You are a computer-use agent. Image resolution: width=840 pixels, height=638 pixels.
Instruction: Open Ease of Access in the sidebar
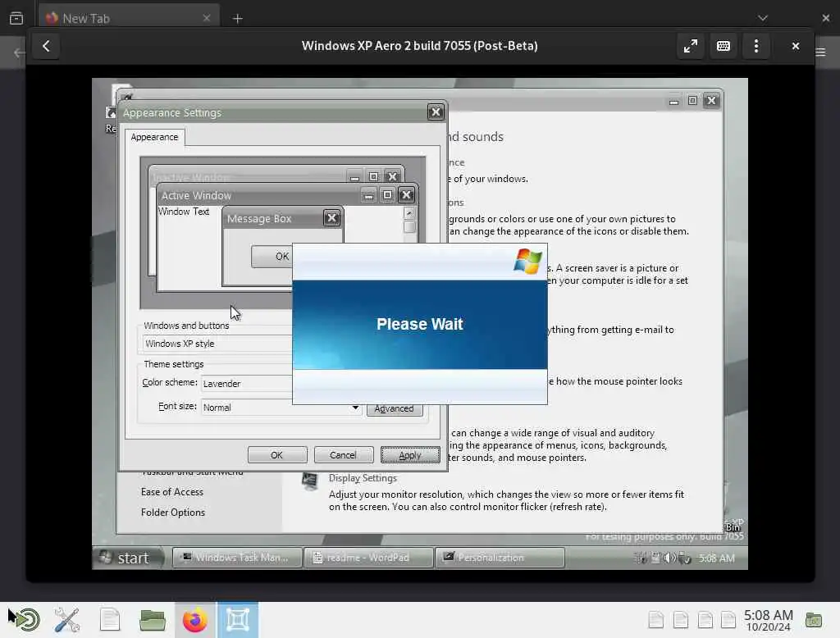click(172, 492)
